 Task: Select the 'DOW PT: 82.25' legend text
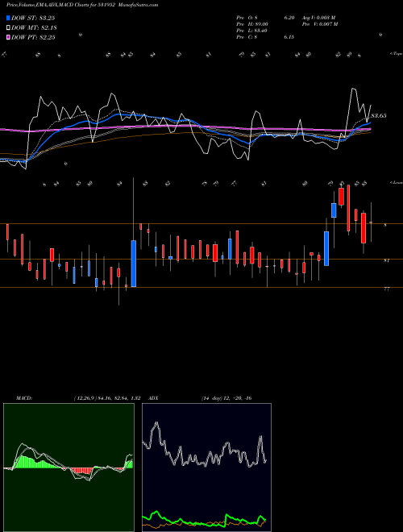point(33,37)
